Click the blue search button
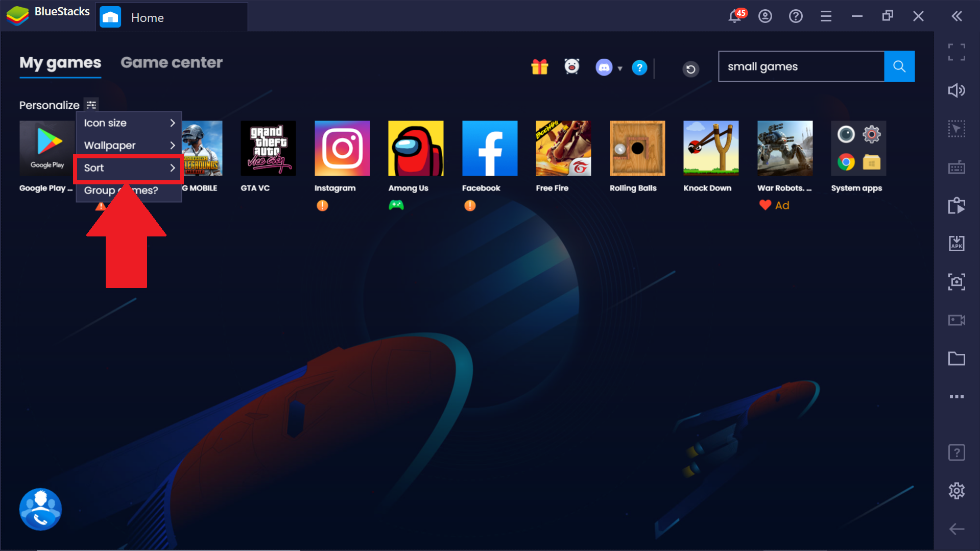 [x=899, y=66]
